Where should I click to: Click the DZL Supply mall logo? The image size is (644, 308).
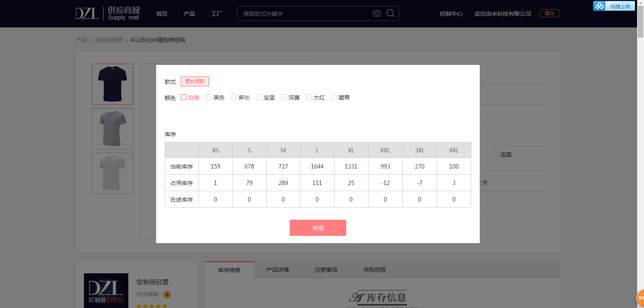[x=107, y=13]
